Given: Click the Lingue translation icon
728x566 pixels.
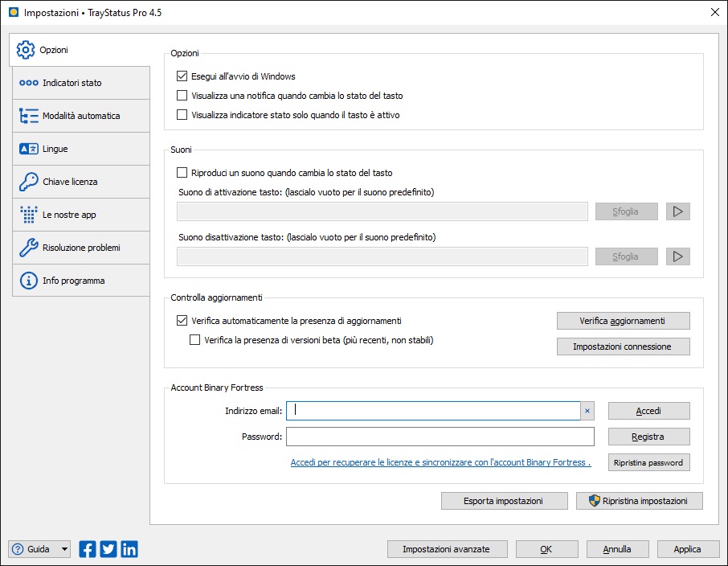Looking at the screenshot, I should (x=29, y=149).
